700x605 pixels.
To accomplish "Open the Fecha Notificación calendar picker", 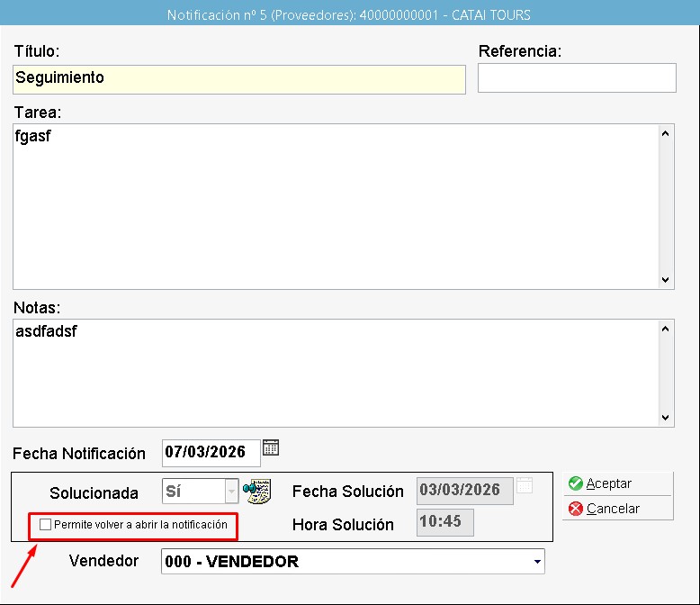I will 271,447.
